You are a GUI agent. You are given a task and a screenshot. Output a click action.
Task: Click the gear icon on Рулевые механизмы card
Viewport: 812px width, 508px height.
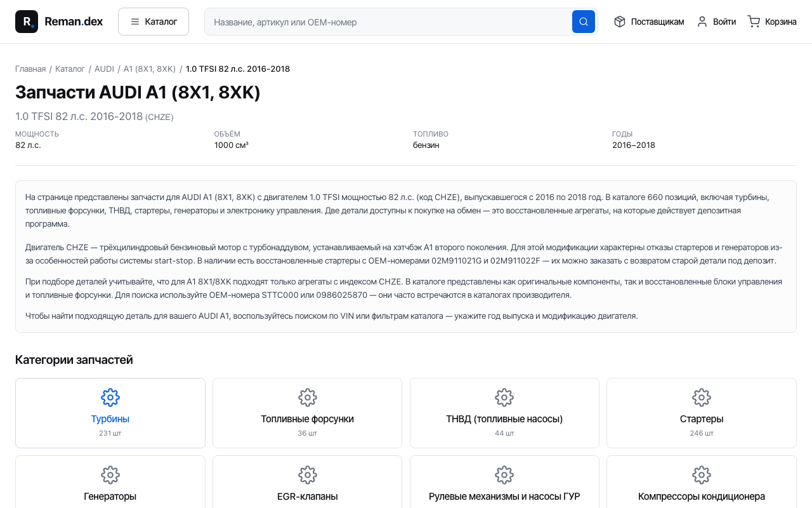(x=504, y=475)
